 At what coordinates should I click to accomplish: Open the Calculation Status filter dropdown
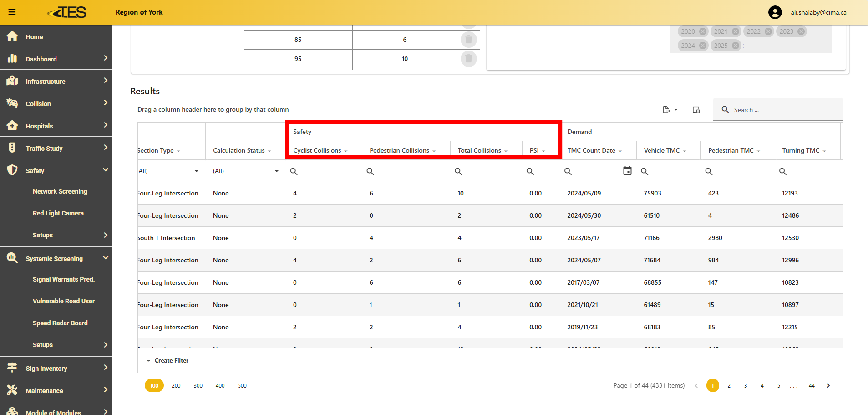[276, 171]
